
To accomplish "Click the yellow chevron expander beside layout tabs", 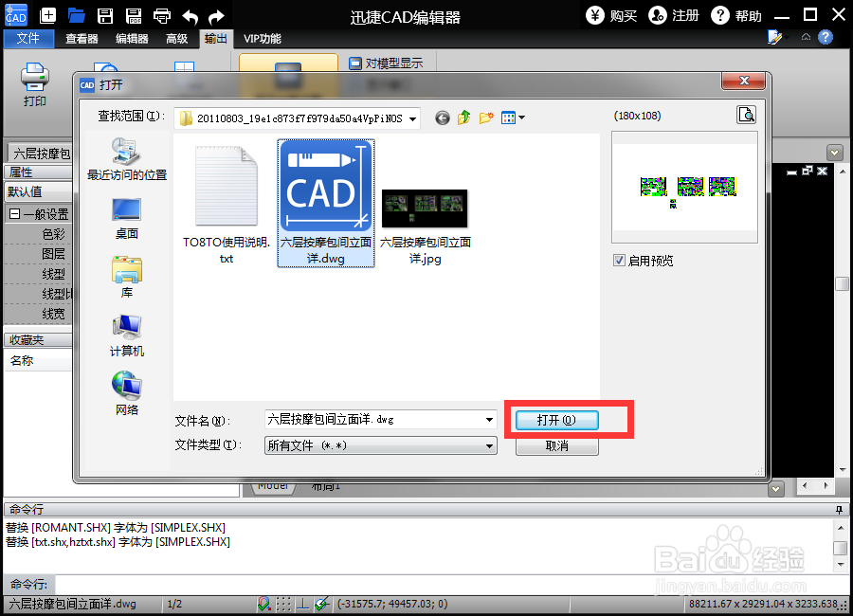I will [x=775, y=489].
